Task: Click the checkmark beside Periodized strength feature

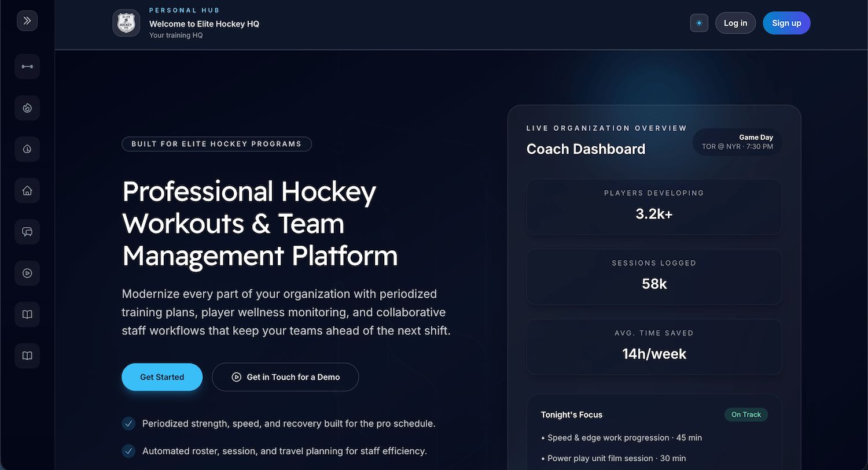Action: coord(128,424)
